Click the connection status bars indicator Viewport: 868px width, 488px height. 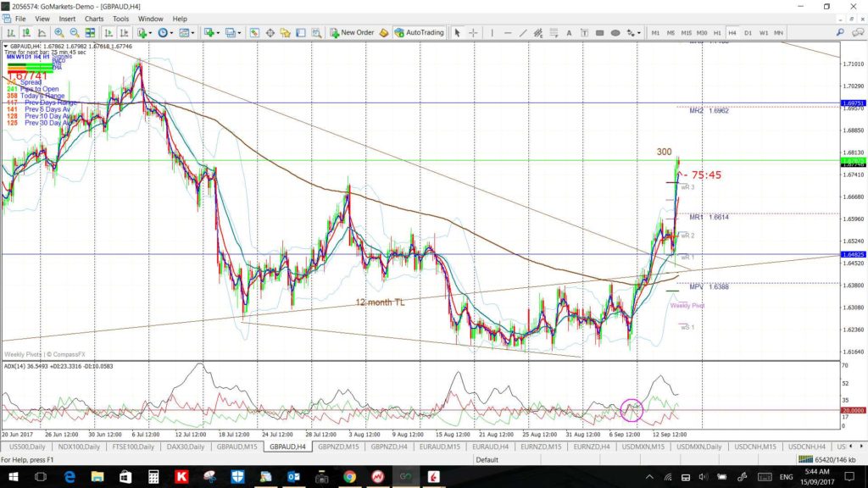[805, 459]
